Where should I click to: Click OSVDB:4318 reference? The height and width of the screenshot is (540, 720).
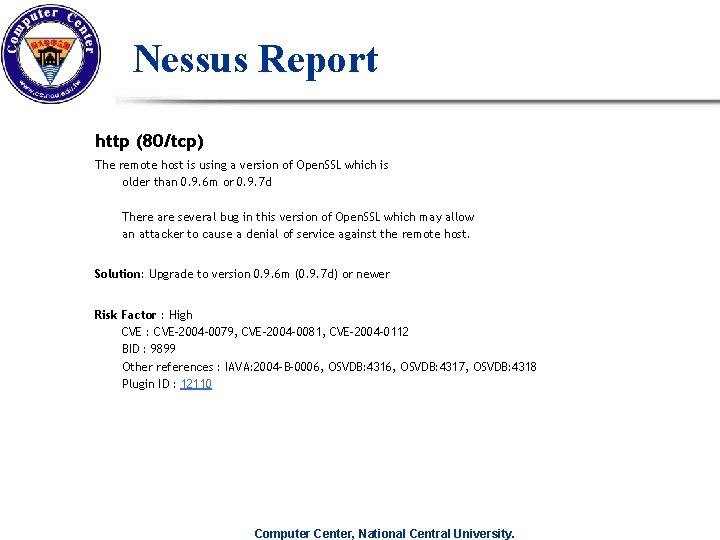coord(505,367)
